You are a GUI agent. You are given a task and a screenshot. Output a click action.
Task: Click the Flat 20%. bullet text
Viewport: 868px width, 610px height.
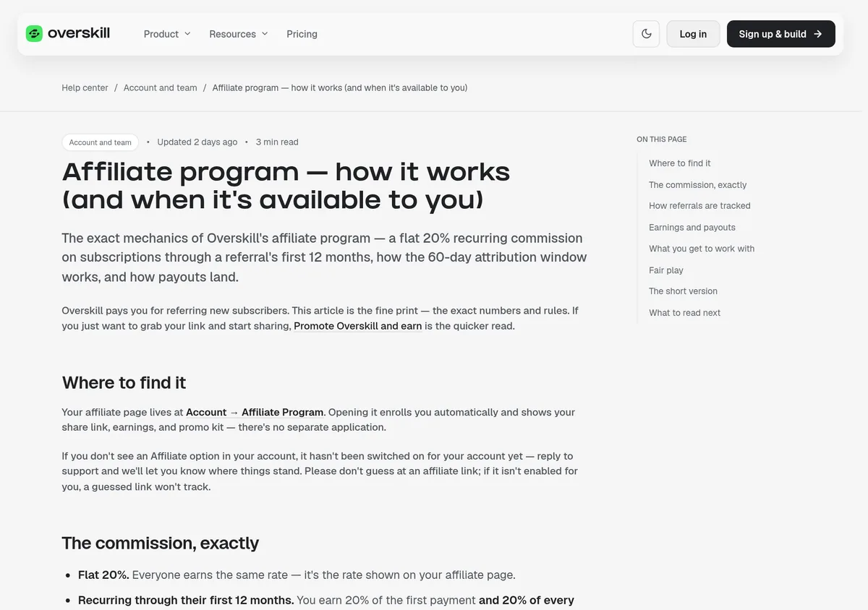click(103, 575)
